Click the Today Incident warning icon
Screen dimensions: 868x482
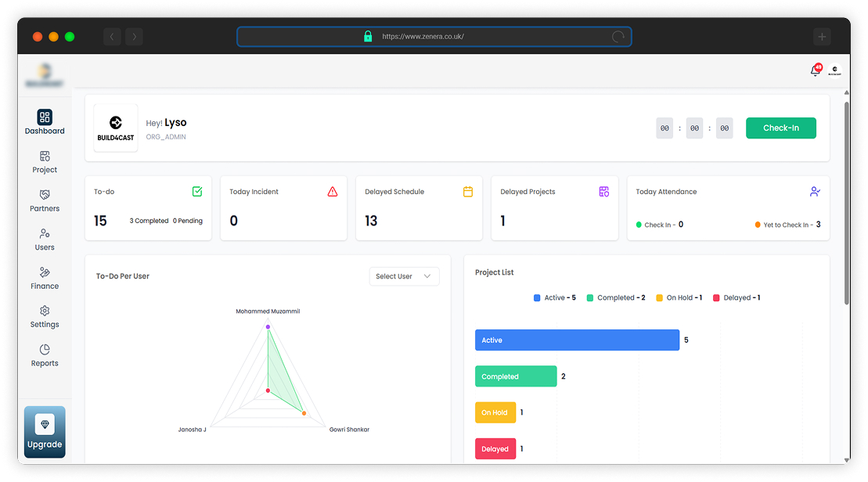coord(333,192)
